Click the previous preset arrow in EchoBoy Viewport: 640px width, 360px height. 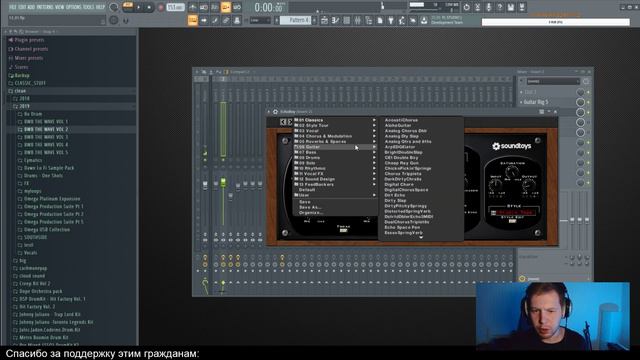coord(283,122)
